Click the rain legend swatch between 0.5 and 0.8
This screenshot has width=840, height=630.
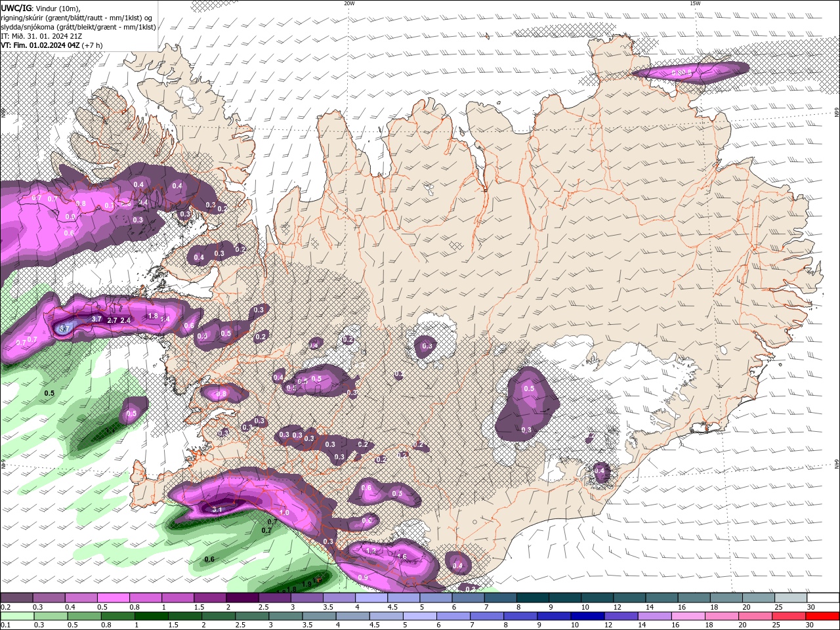click(84, 616)
